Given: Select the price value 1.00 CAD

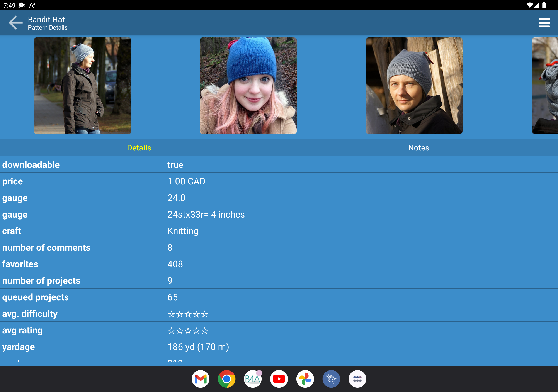Looking at the screenshot, I should pyautogui.click(x=186, y=181).
